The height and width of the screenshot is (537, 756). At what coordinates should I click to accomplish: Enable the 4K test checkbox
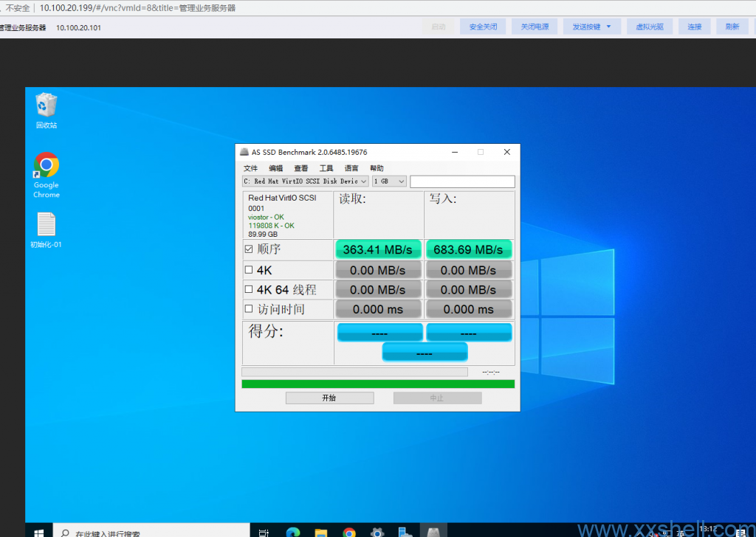pos(249,270)
